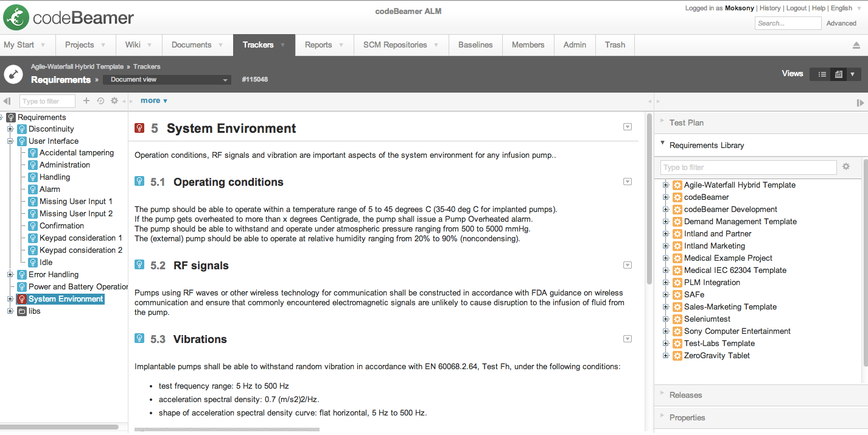The width and height of the screenshot is (868, 435).
Task: Click lightbulb icon beside 5.3 Vibrations
Action: (x=139, y=339)
